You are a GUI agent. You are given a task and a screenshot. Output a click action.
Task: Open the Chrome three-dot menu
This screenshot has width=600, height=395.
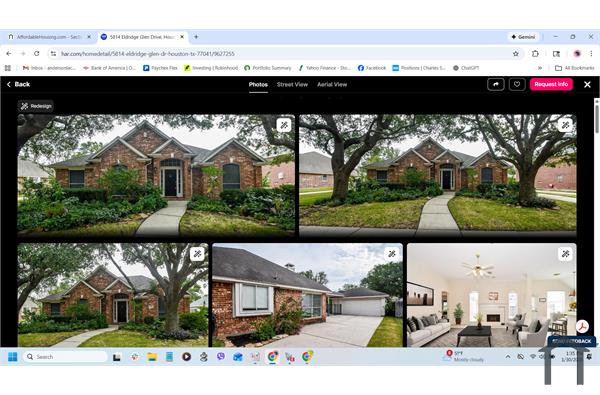(x=591, y=54)
